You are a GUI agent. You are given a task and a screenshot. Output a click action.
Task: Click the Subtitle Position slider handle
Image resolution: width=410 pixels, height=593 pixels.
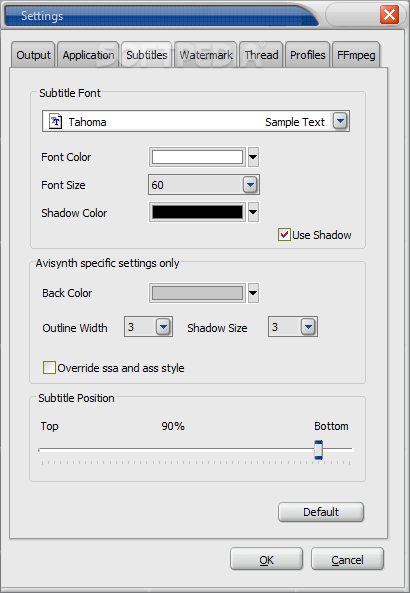318,450
